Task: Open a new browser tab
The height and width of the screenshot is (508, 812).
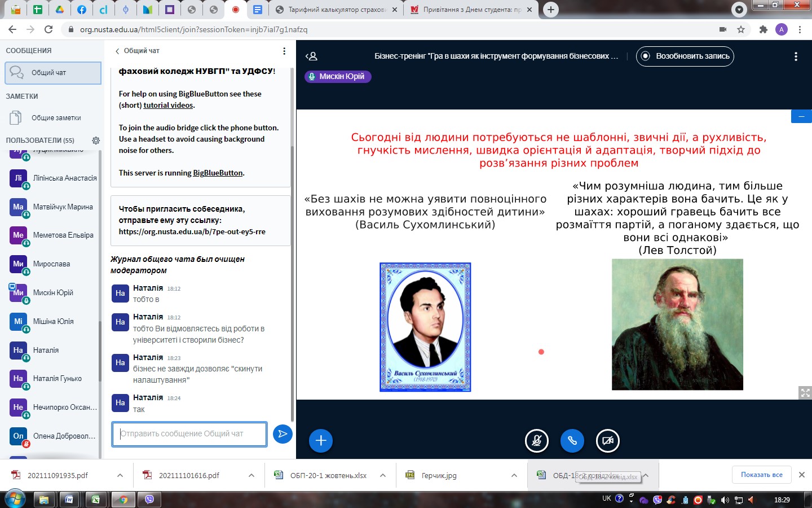Action: click(x=551, y=10)
